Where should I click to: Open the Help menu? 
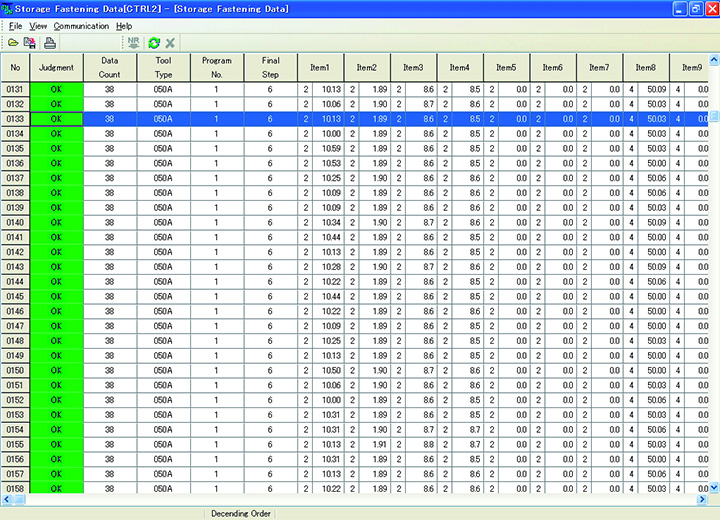click(x=123, y=26)
